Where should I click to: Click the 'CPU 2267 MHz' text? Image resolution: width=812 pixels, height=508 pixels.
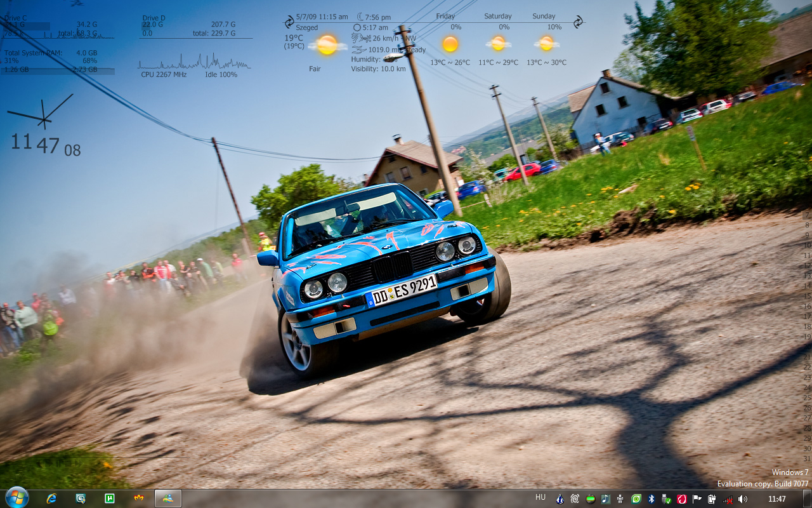pyautogui.click(x=164, y=74)
